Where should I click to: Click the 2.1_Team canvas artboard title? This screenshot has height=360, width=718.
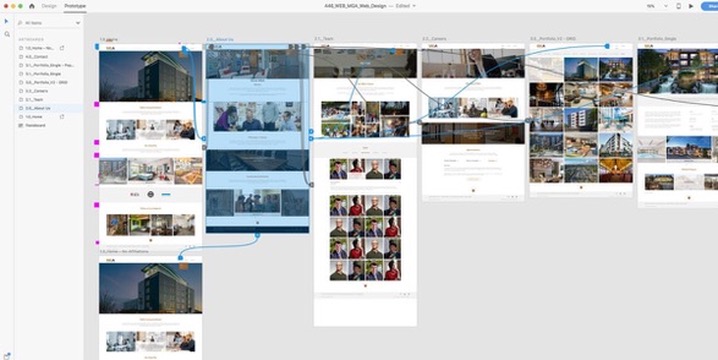[324, 39]
